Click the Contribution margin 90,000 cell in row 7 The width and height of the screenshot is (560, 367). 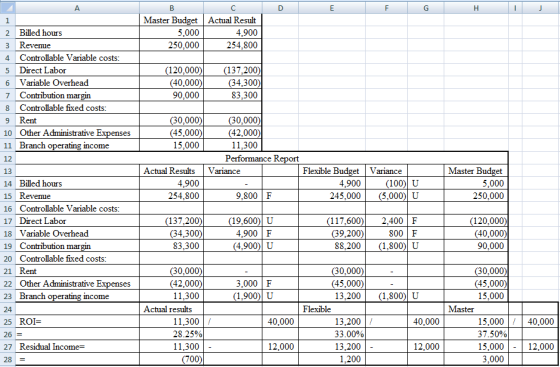171,95
